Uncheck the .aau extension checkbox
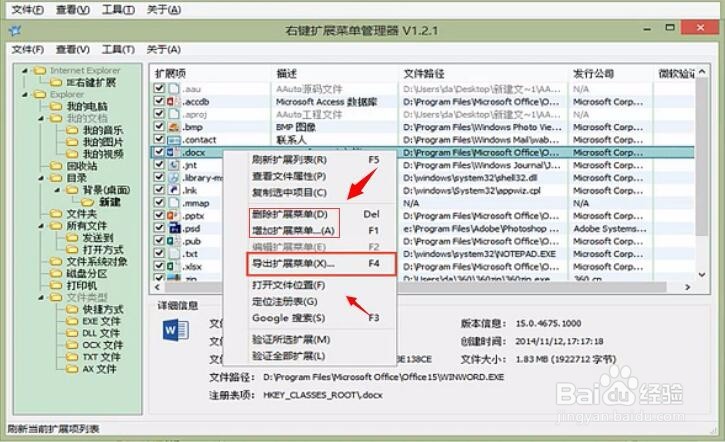This screenshot has width=725, height=442. (x=159, y=88)
